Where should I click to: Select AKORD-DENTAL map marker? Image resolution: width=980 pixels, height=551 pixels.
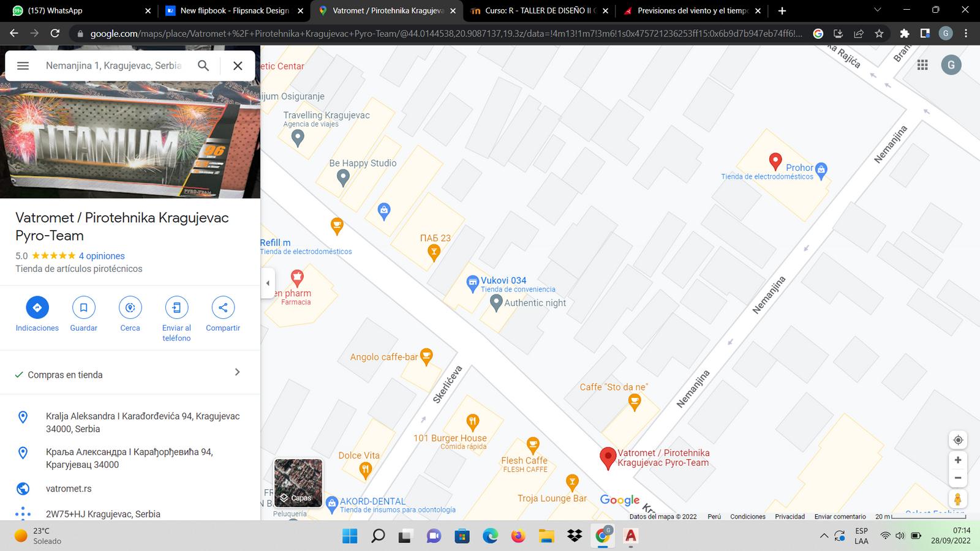coord(332,504)
